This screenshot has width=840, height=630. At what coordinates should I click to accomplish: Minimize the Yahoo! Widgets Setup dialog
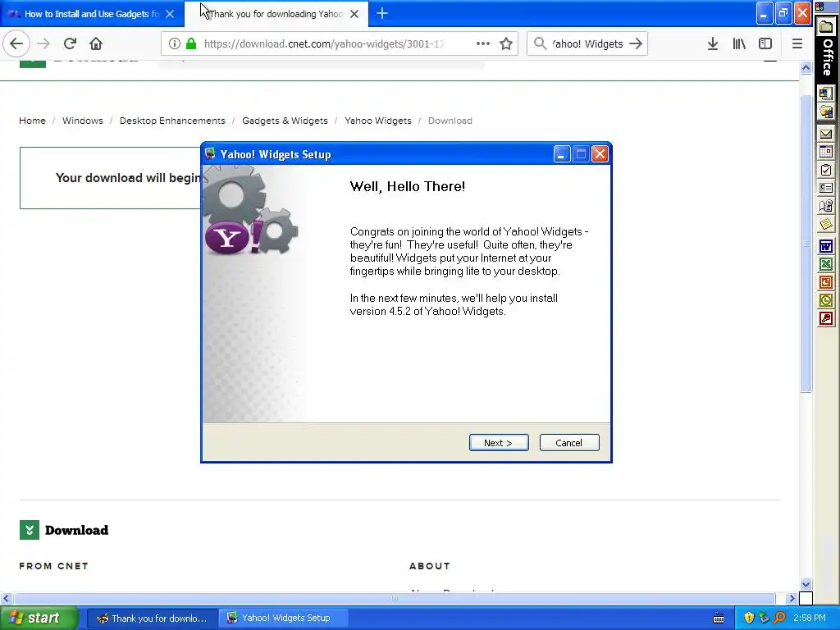(561, 154)
